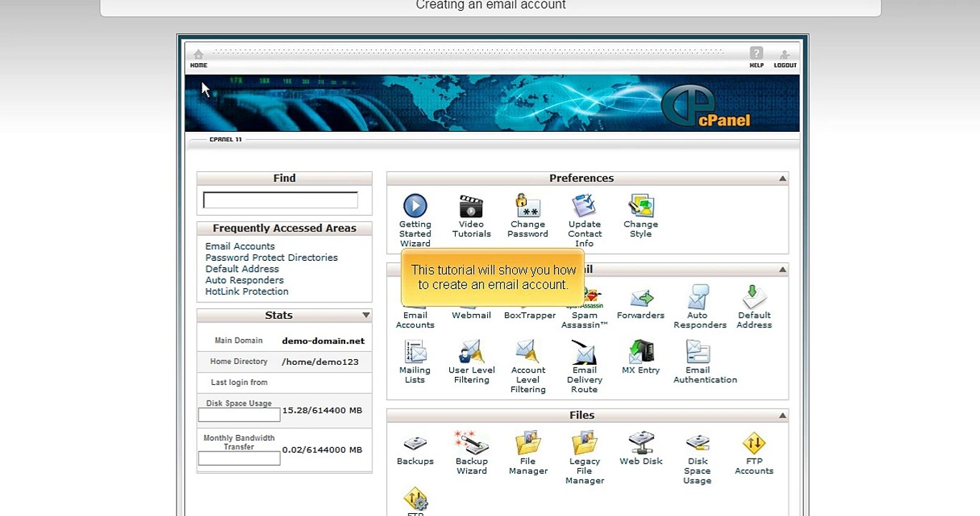Open Account Level Filtering icon
980x516 pixels.
click(528, 353)
